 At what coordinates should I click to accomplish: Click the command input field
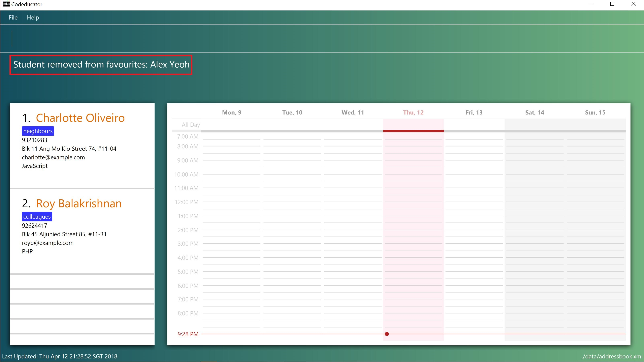pos(322,38)
